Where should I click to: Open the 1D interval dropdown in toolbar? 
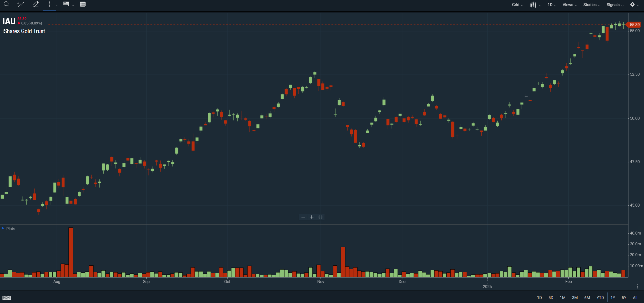(x=552, y=5)
